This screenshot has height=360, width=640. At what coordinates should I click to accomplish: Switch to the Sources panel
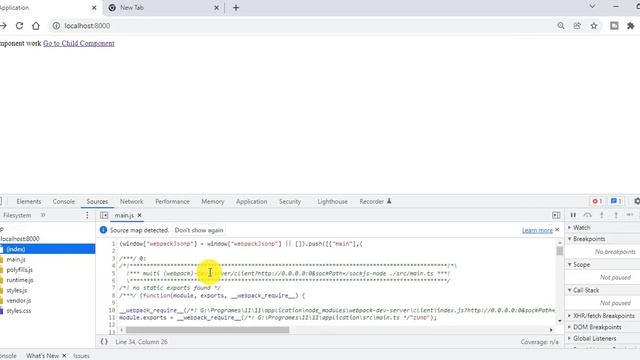97,202
